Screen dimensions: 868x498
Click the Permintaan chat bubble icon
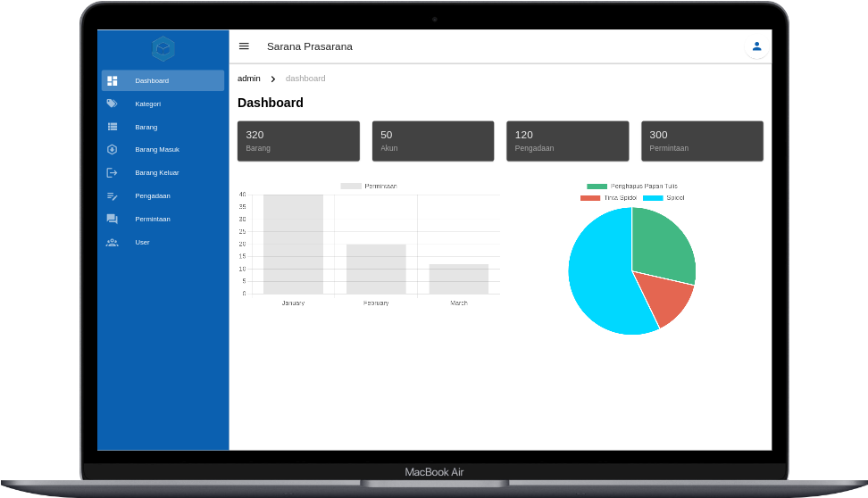pos(112,219)
